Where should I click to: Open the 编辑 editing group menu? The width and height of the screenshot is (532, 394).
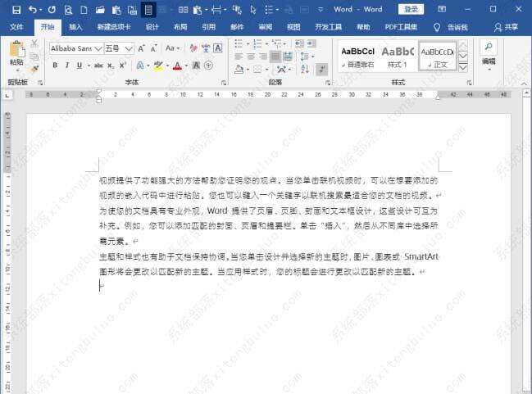click(489, 63)
